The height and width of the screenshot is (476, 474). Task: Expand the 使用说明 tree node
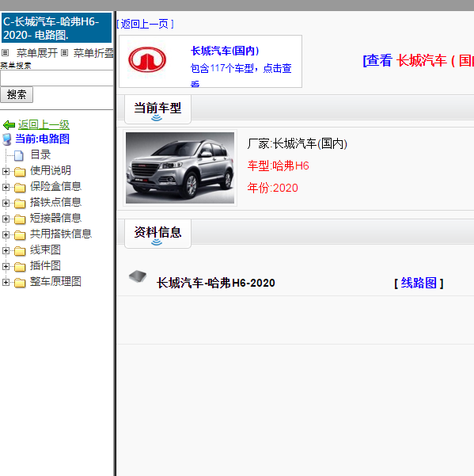pyautogui.click(x=6, y=171)
